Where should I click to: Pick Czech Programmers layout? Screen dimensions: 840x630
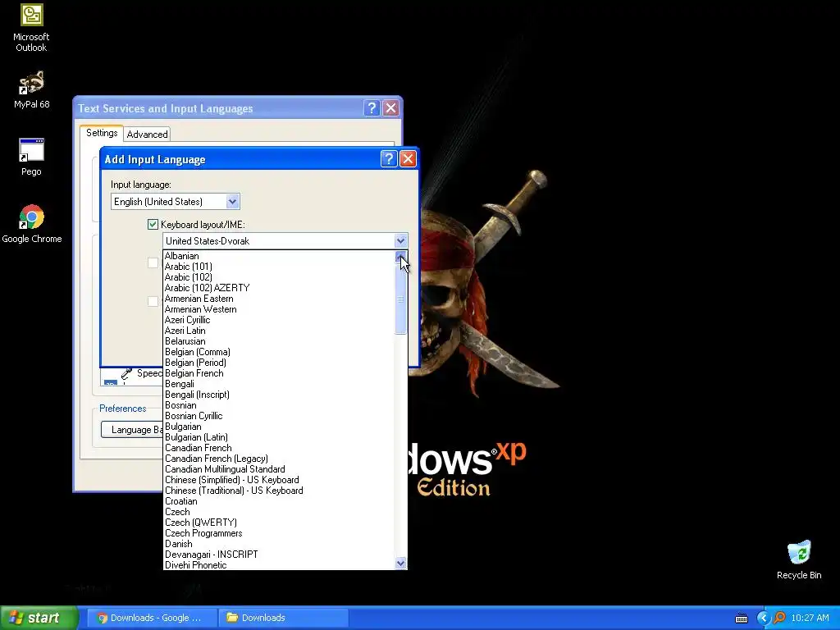[279, 533]
